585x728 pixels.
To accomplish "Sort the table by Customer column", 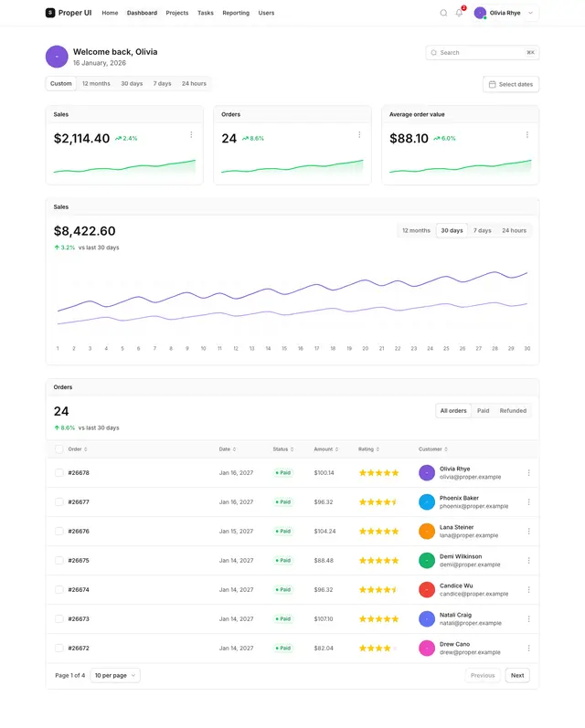I will coord(433,449).
